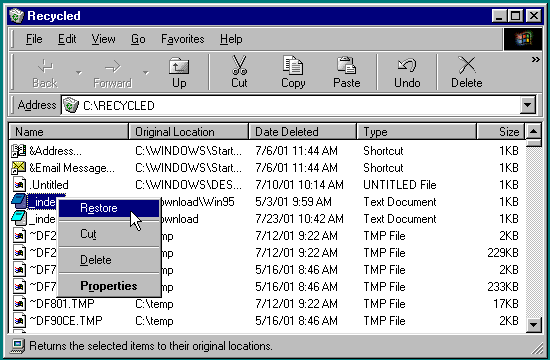This screenshot has height=360, width=550.
Task: Click the scroll down arrow
Action: pos(534,325)
